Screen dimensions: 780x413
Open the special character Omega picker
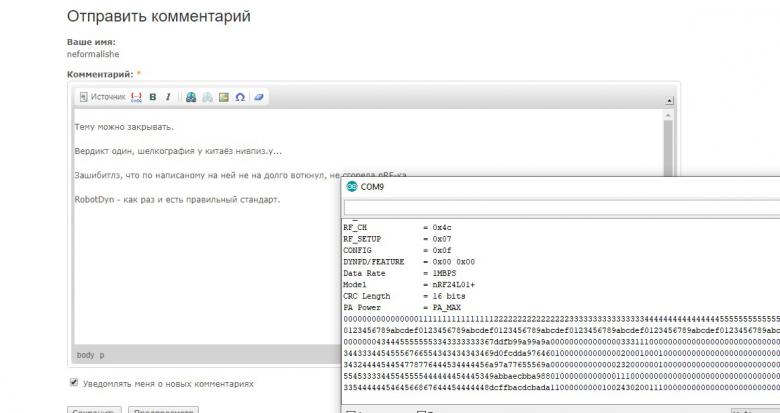(x=240, y=97)
